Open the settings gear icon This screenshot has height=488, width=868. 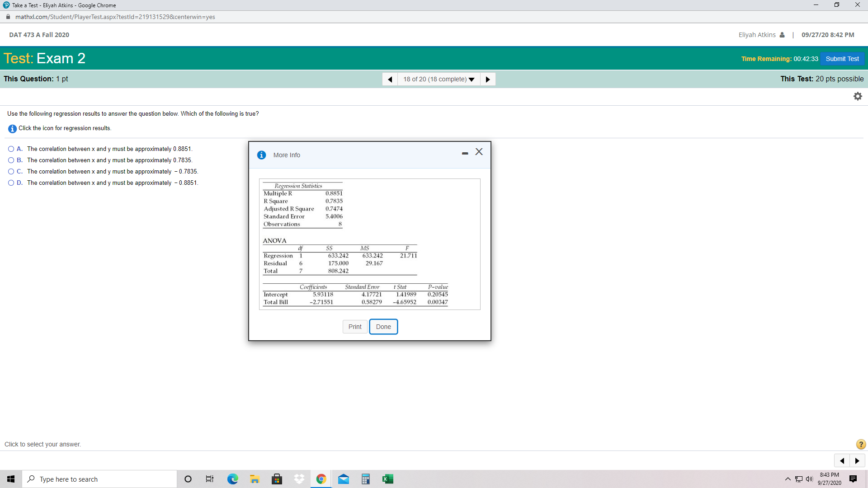point(858,96)
